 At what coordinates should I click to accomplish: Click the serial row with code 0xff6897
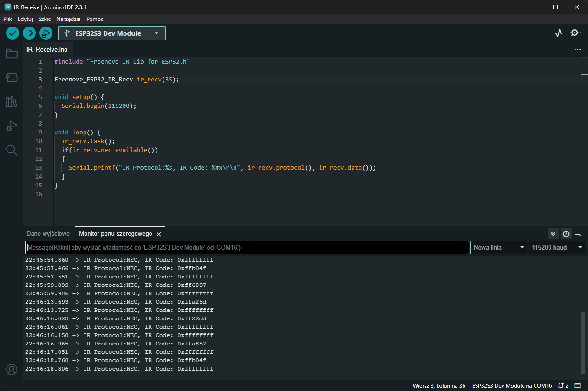coord(116,285)
